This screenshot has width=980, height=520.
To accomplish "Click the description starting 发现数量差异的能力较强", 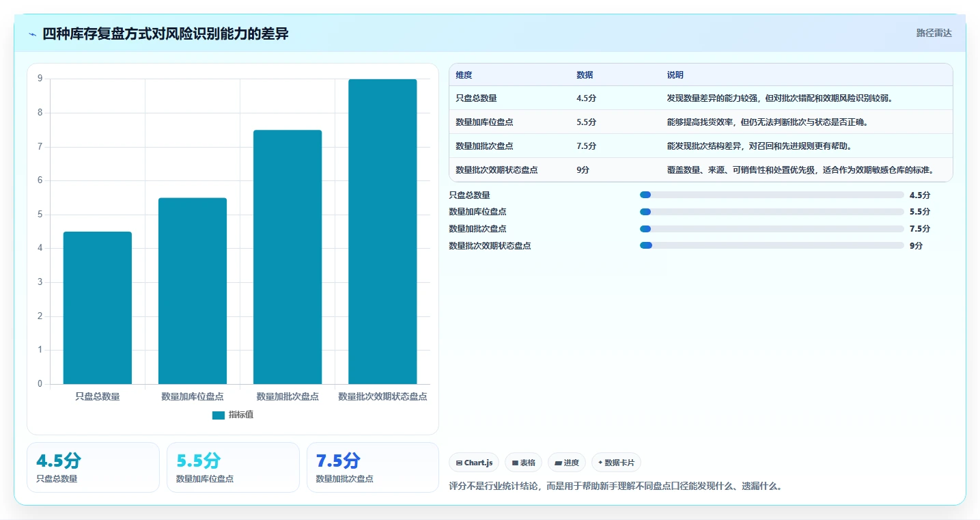I will (781, 98).
